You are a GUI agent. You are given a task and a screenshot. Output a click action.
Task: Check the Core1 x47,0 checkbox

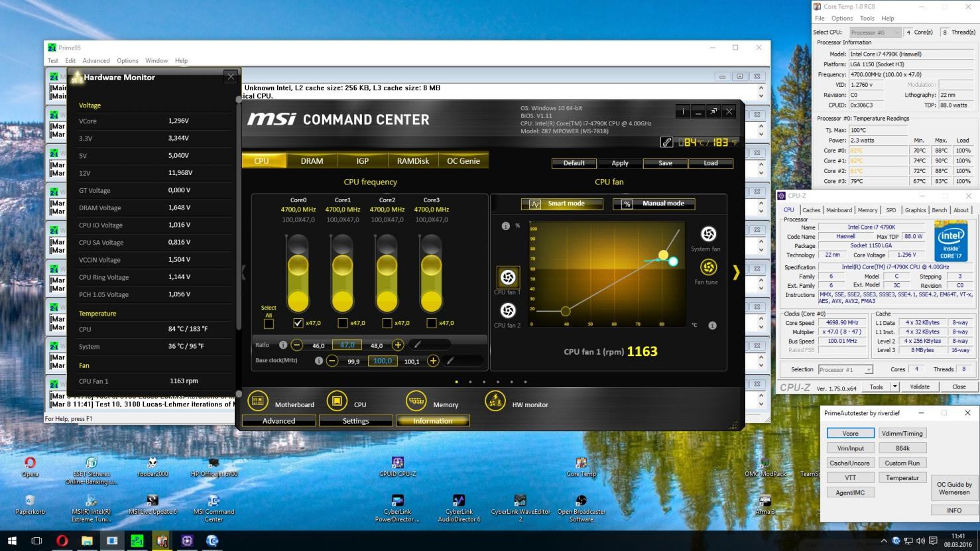pyautogui.click(x=342, y=323)
